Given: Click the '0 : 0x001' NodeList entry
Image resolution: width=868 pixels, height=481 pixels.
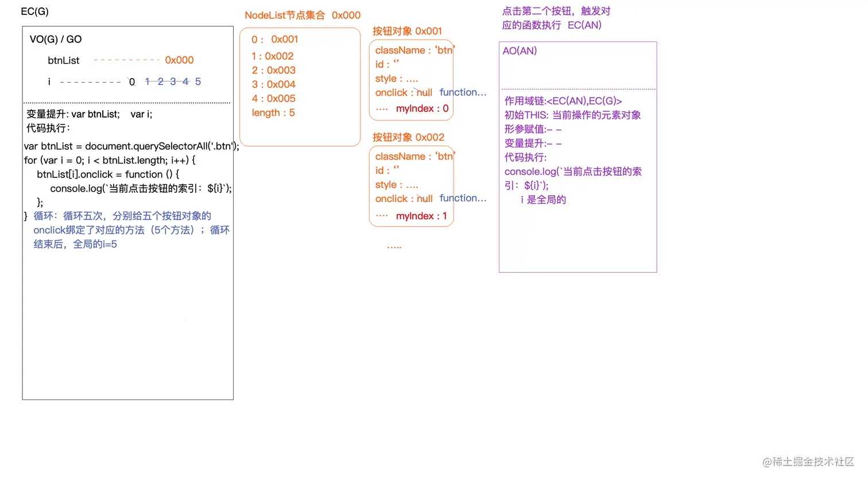Looking at the screenshot, I should pos(274,39).
